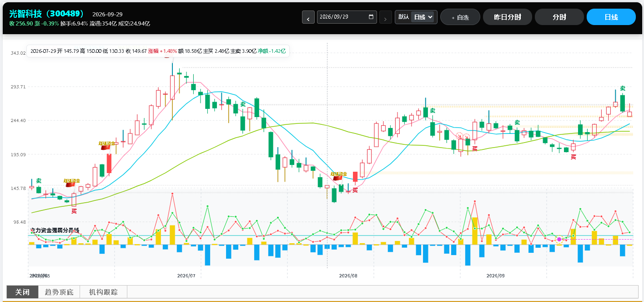Click the purple dot marker in the fund-flow panel

tap(559, 239)
